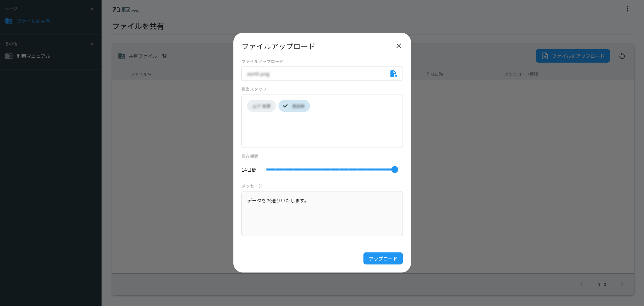Click the refresh list icon
This screenshot has height=306, width=644.
pyautogui.click(x=622, y=56)
